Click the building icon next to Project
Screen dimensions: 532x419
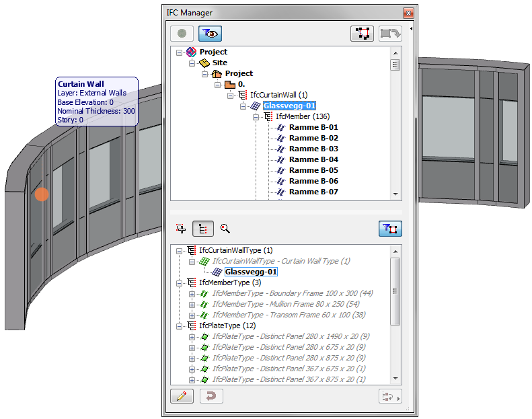click(x=217, y=73)
